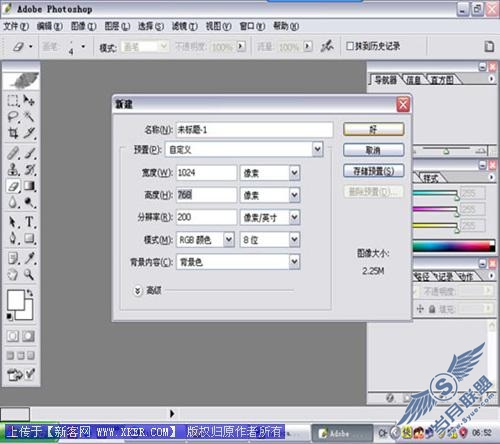Open the RGB color mode dropdown
The image size is (500, 444).
(229, 239)
